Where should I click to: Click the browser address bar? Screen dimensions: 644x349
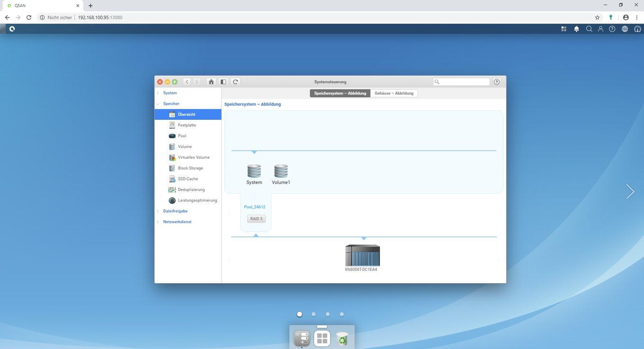coord(313,18)
